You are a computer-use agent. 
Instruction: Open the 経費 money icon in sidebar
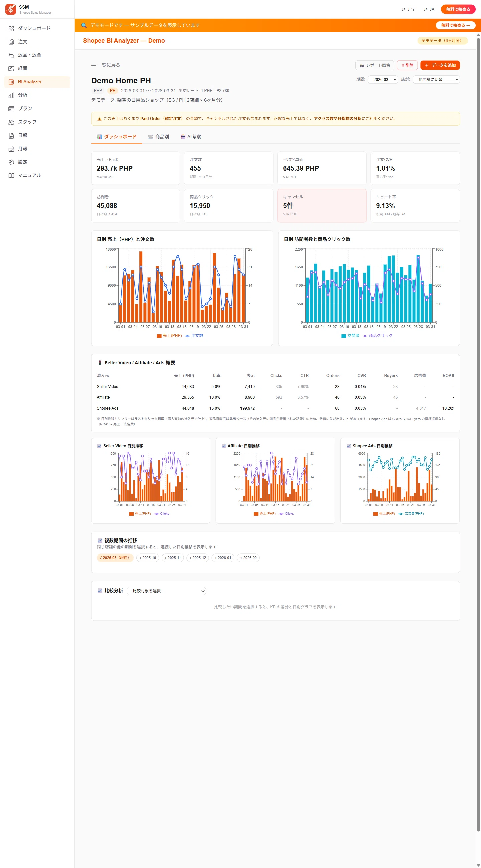point(11,69)
